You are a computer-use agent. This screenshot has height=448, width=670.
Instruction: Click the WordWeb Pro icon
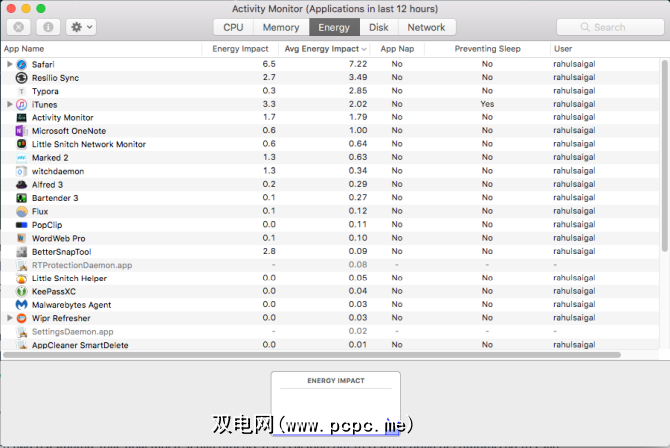pos(21,238)
